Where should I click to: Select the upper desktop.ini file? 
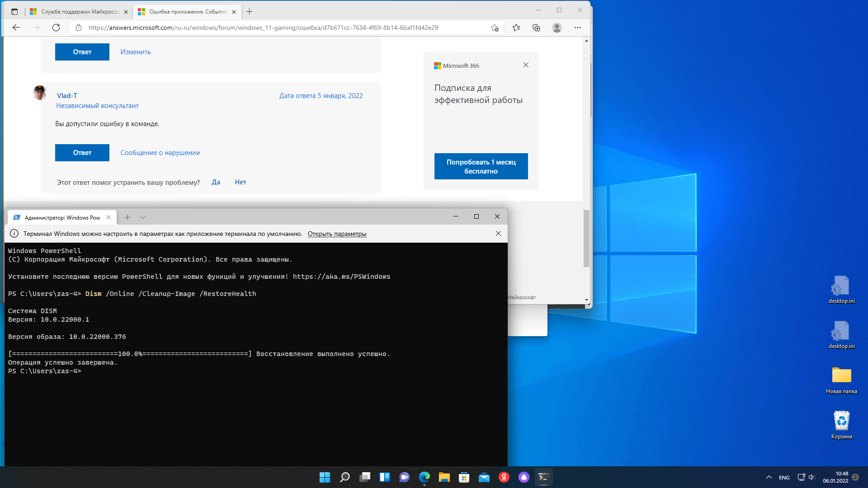(x=841, y=289)
